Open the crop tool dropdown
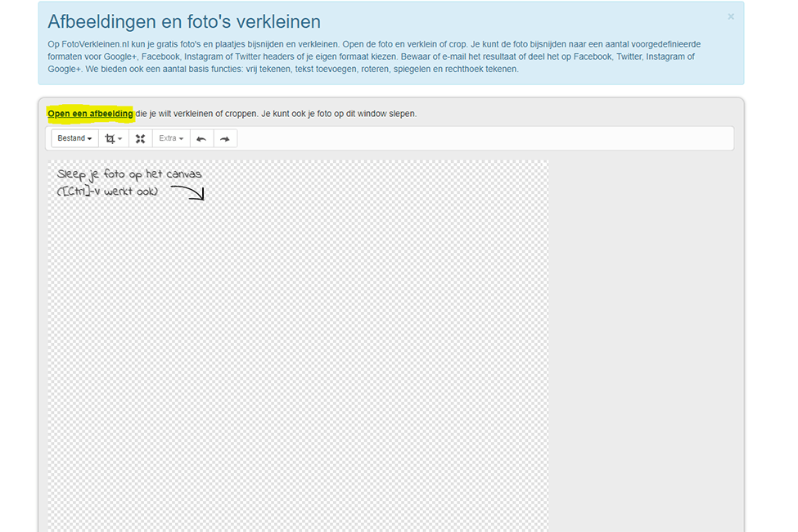This screenshot has width=798, height=532. [114, 139]
